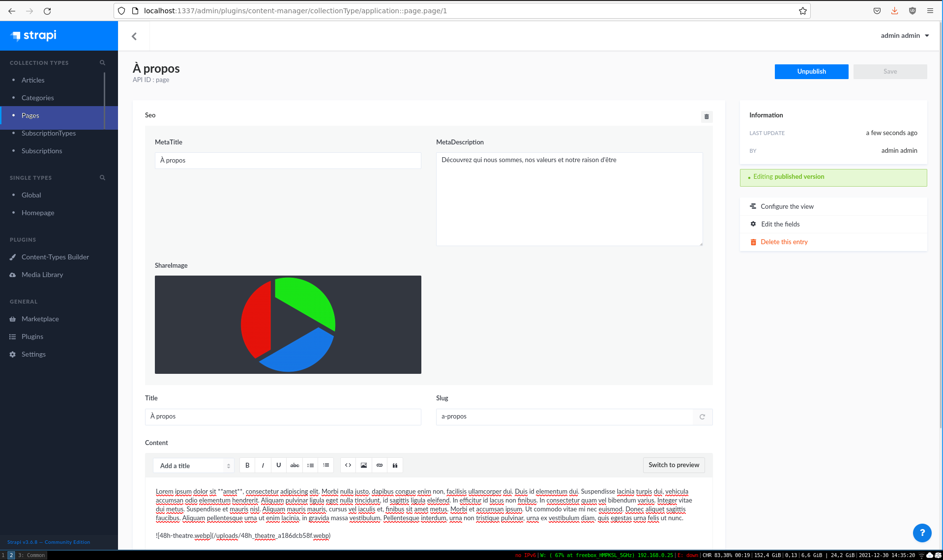Insert numbered list in Content editor

(x=326, y=465)
